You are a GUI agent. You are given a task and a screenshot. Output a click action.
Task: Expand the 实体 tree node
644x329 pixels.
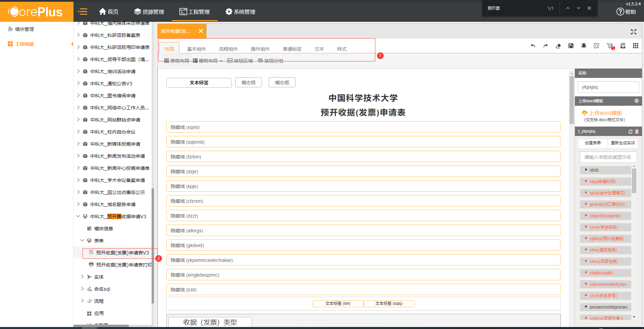click(83, 277)
